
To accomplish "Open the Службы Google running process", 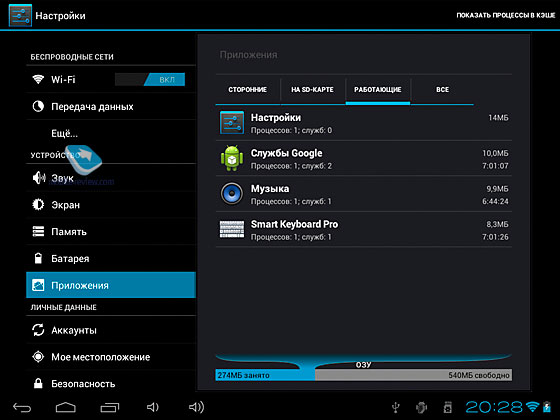I will tap(364, 158).
